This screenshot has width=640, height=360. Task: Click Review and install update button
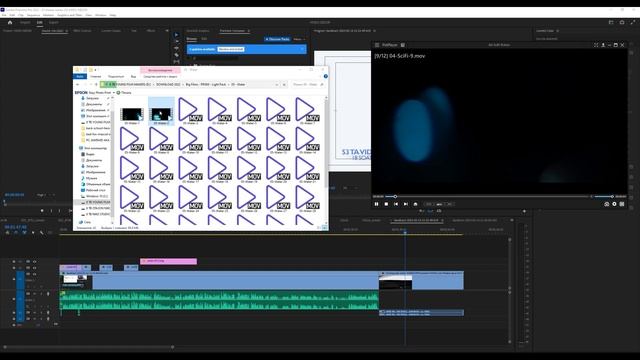(x=231, y=49)
